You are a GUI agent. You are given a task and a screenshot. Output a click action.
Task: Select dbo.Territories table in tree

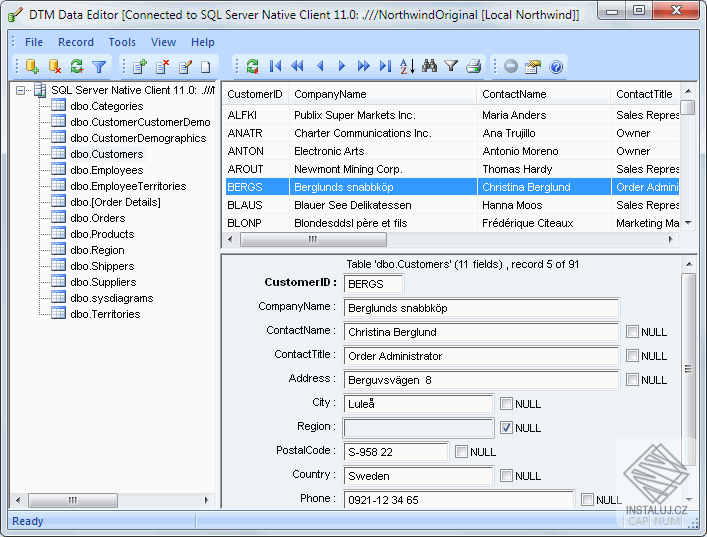[x=105, y=314]
